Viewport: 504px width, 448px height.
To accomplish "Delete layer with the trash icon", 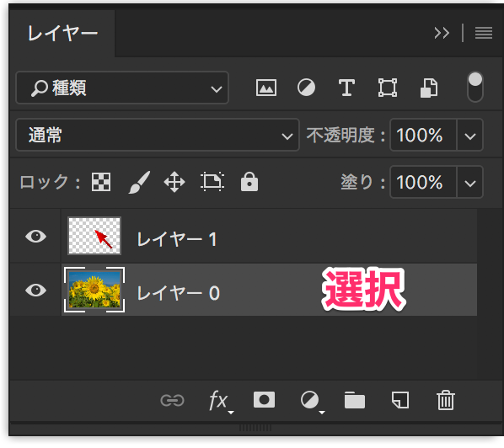I will coord(446,400).
